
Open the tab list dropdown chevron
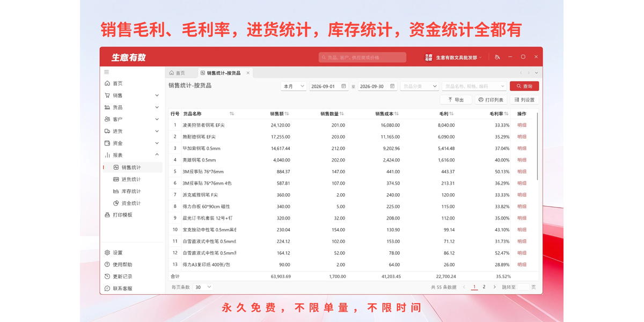(536, 73)
